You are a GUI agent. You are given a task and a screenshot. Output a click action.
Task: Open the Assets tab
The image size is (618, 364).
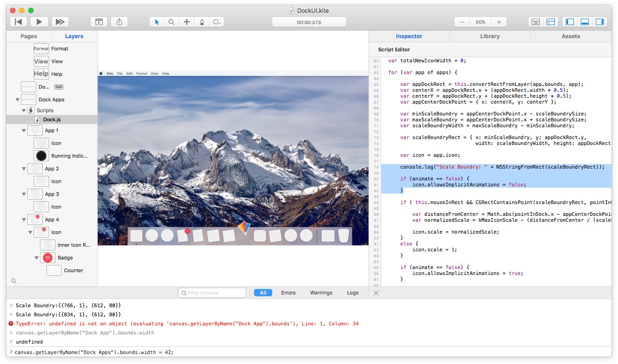pos(571,36)
